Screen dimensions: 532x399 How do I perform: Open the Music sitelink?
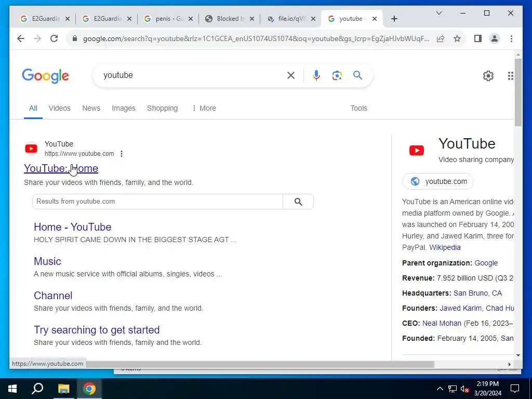tap(47, 261)
